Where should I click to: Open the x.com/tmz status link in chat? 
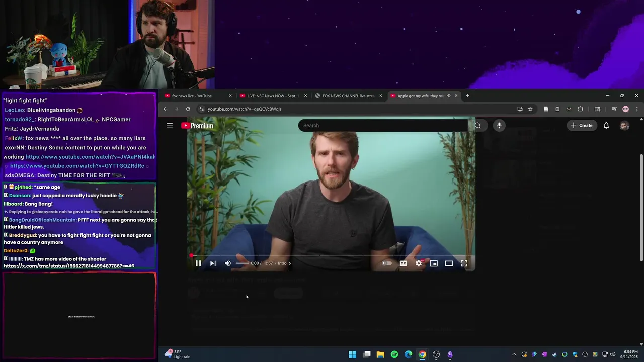[x=69, y=266]
